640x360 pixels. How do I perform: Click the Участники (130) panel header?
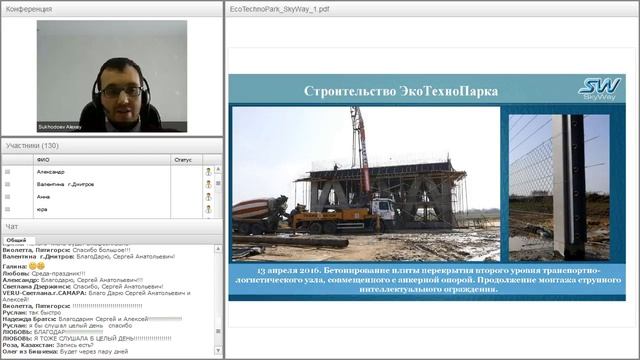[x=112, y=146]
